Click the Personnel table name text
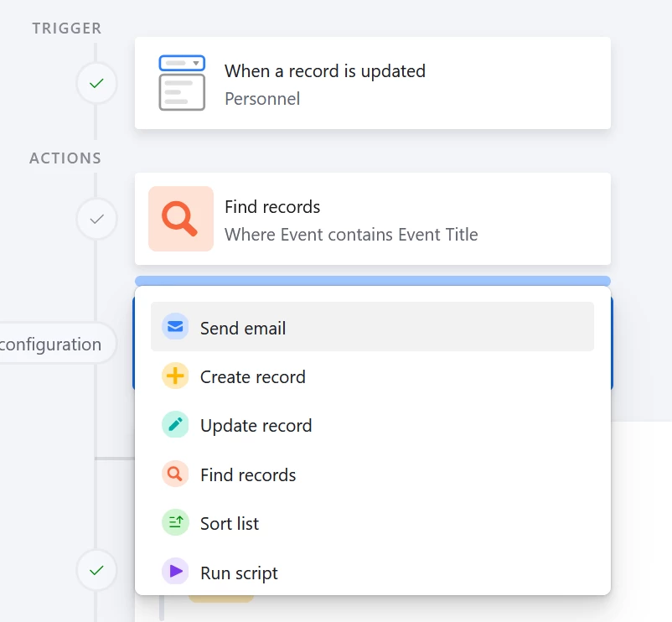Screen dimensions: 672x622 click(x=262, y=99)
